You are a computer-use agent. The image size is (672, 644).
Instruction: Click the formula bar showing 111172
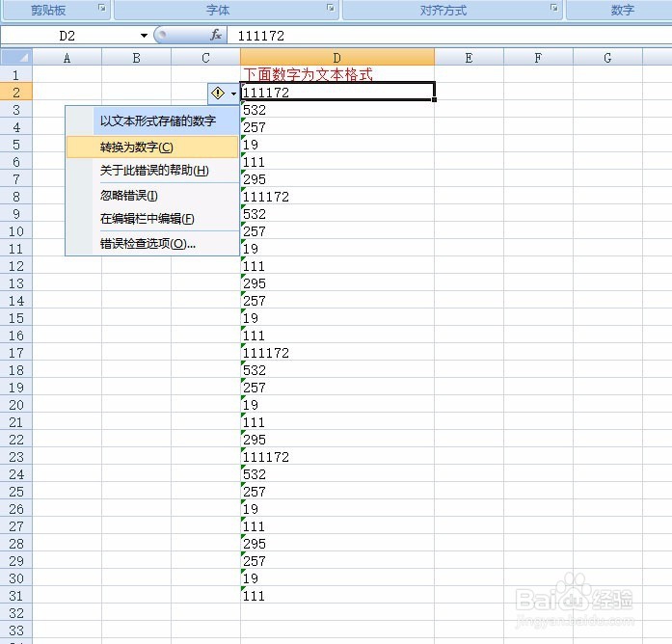tap(449, 36)
